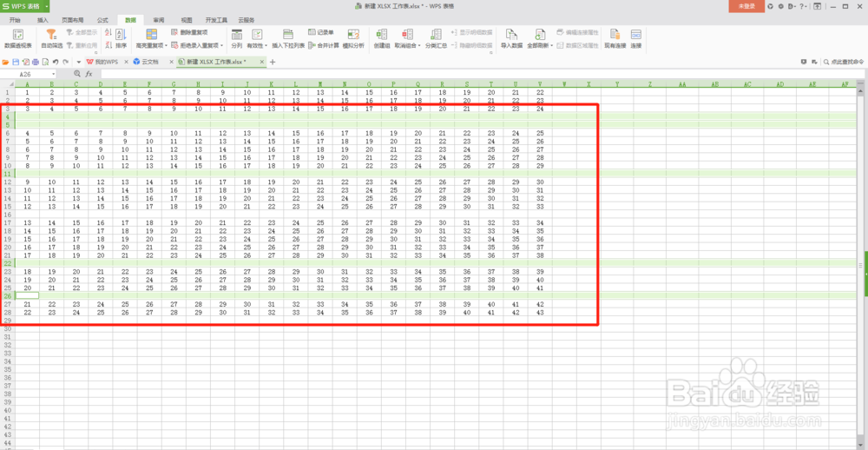Enable 自动筛选 auto filter
This screenshot has height=450, width=868.
(51, 39)
